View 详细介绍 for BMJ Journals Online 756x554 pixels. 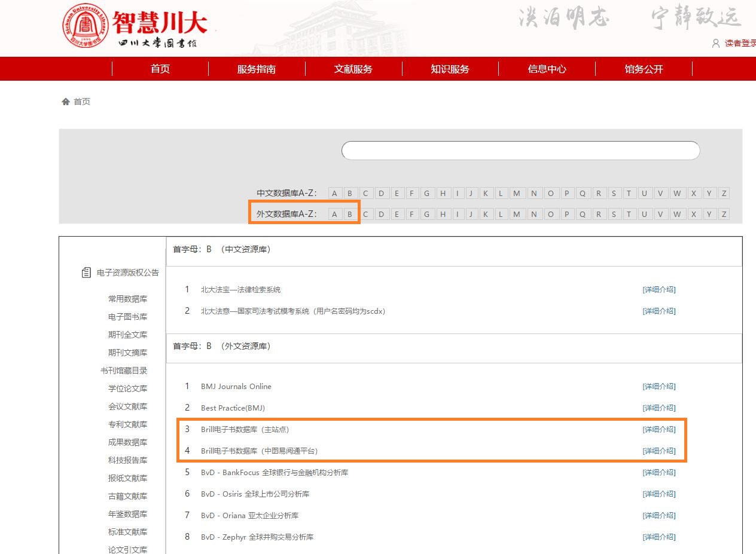659,387
